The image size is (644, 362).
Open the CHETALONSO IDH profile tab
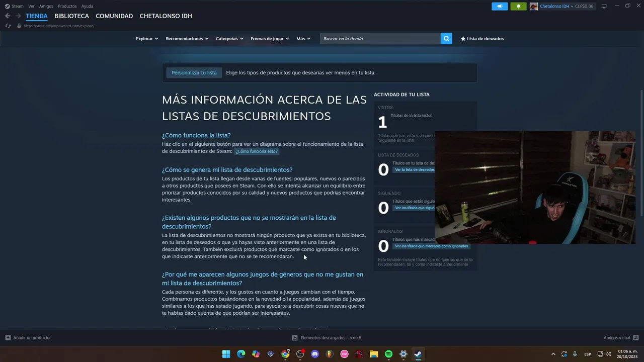(166, 16)
